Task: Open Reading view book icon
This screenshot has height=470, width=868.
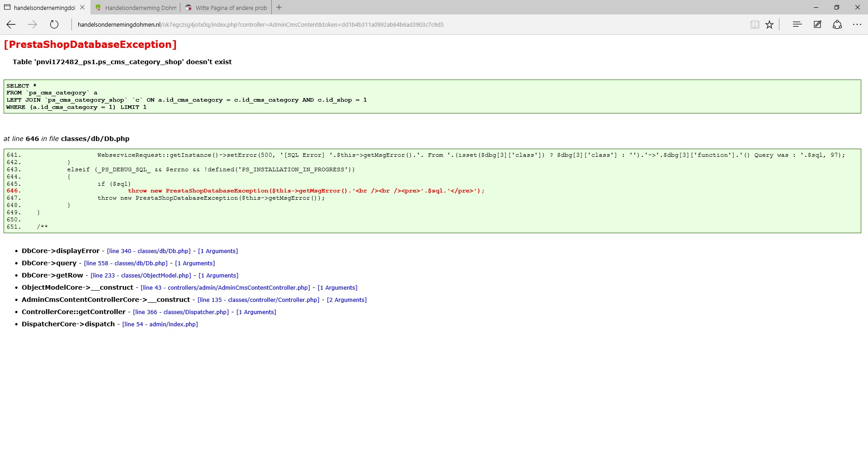Action: pos(755,24)
